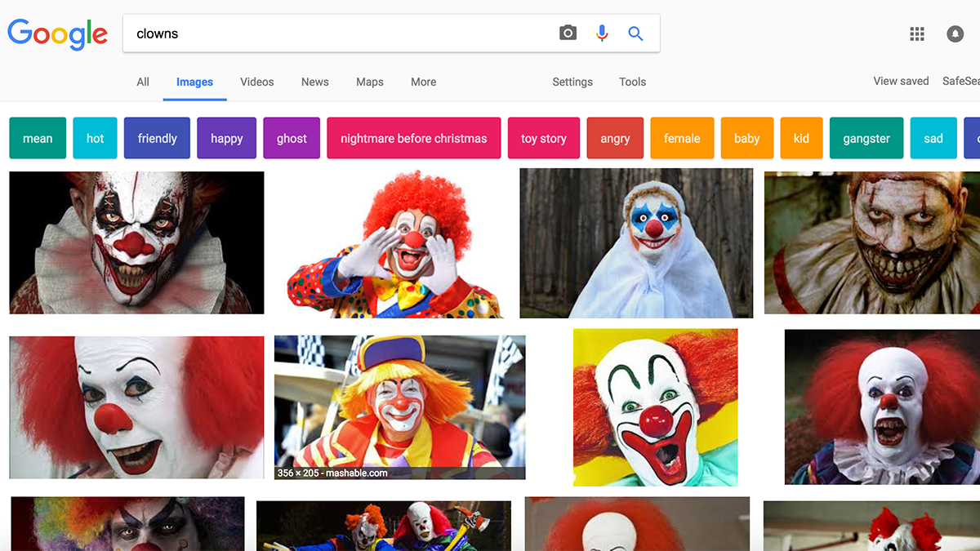Open mashable.com clown with purple hat image
The height and width of the screenshot is (551, 980).
click(400, 407)
